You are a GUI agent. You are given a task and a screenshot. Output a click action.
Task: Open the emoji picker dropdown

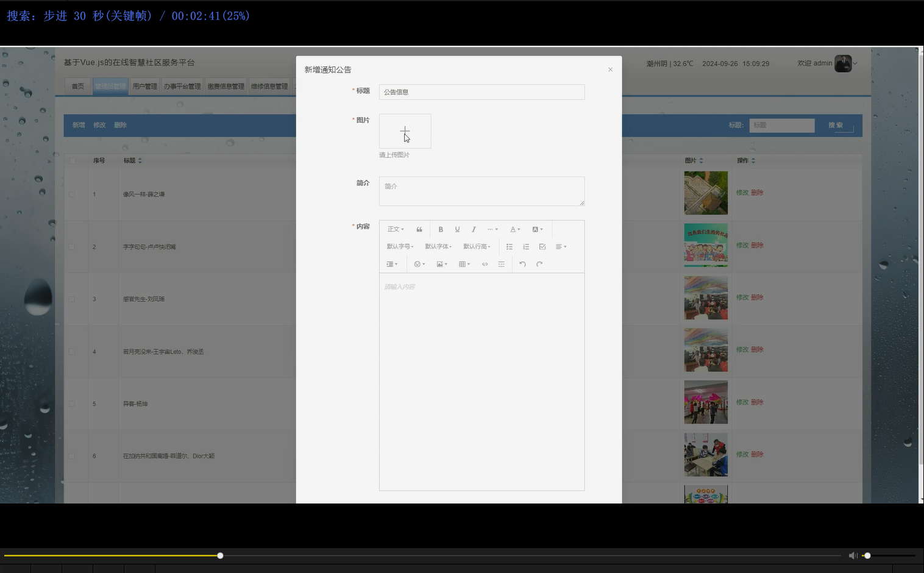(x=419, y=264)
